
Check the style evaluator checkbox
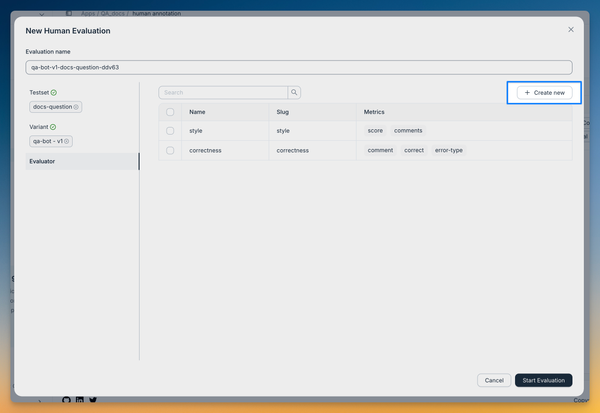tap(170, 131)
